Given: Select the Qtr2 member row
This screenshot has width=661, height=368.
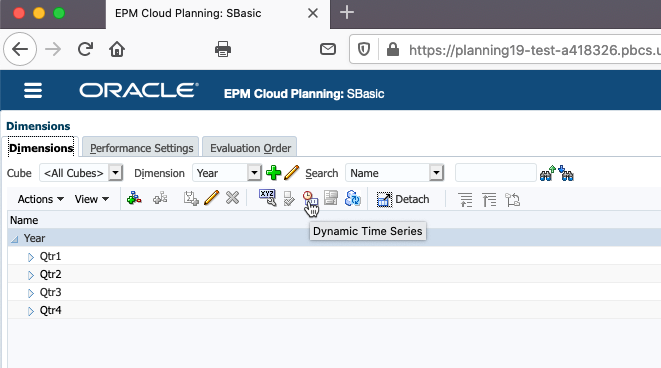Looking at the screenshot, I should [x=334, y=274].
